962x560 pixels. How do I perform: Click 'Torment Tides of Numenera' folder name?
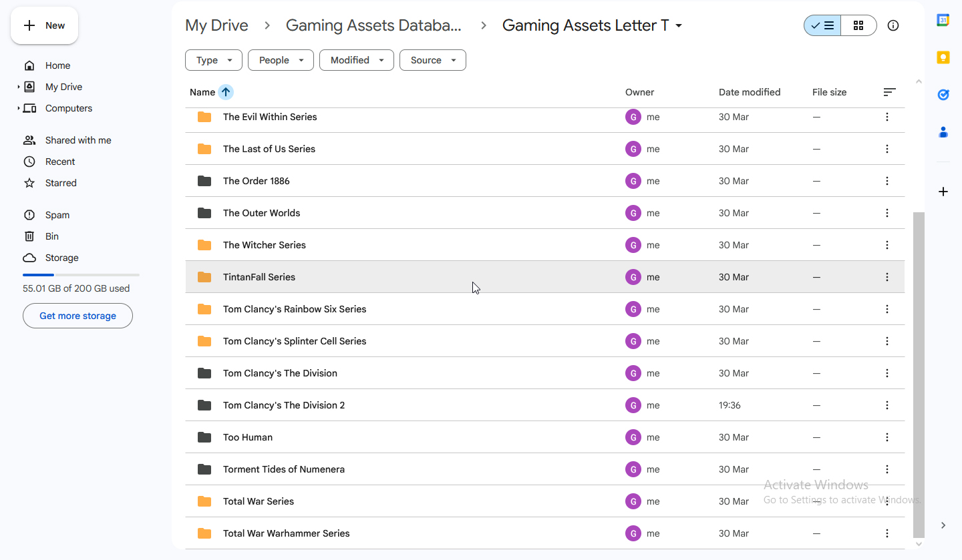[x=284, y=469]
